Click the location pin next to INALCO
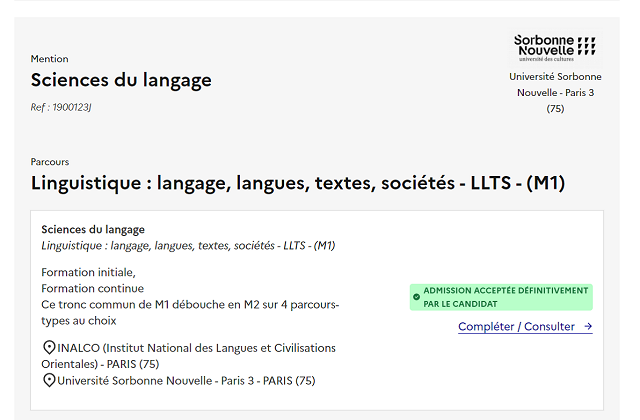Viewport: 640px width, 420px height. (x=49, y=348)
